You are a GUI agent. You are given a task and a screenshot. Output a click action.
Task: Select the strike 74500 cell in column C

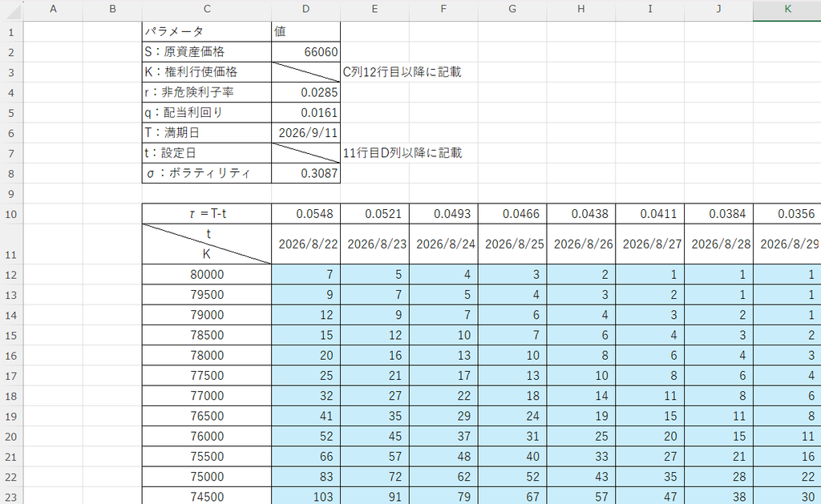tap(207, 497)
